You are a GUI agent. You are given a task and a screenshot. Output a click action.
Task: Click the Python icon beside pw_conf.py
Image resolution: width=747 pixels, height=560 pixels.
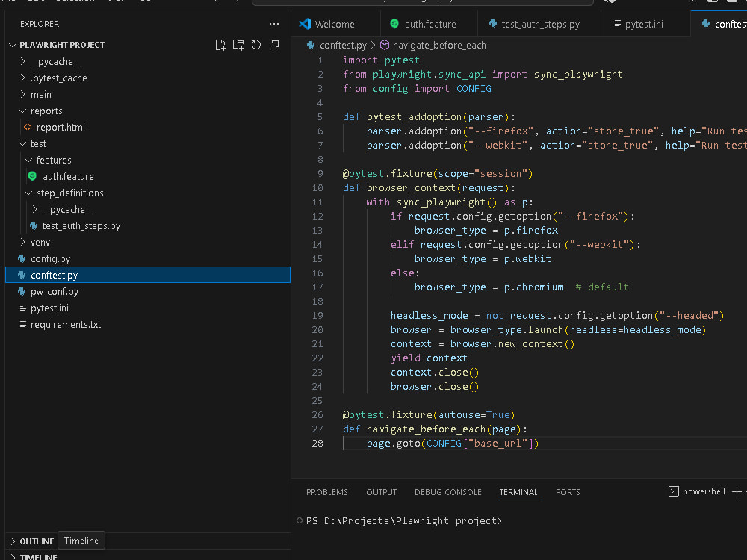(x=22, y=291)
